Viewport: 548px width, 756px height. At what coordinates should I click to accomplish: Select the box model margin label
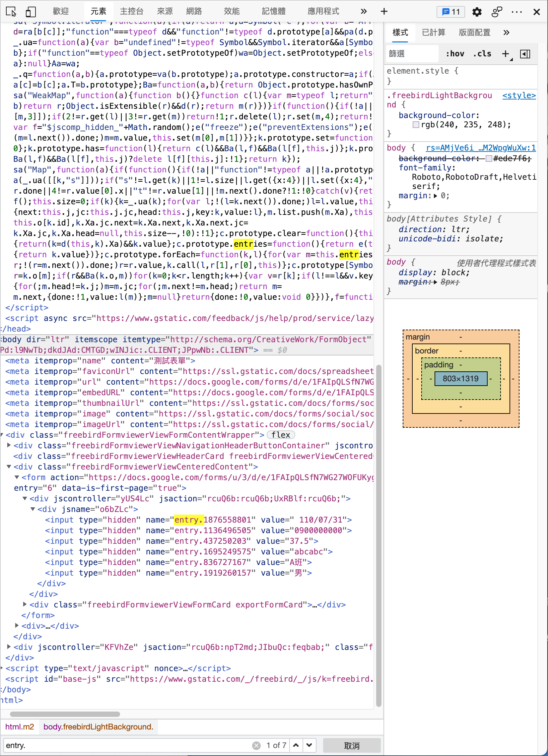tap(418, 337)
